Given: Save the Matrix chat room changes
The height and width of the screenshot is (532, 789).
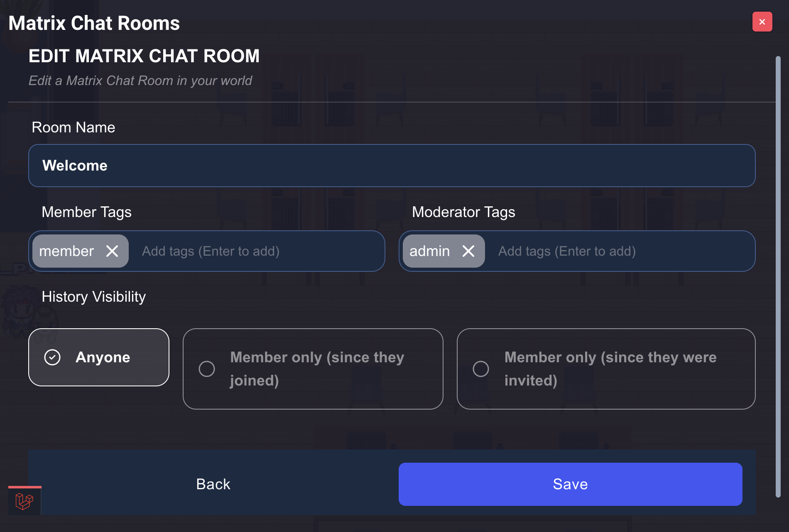Looking at the screenshot, I should (570, 484).
